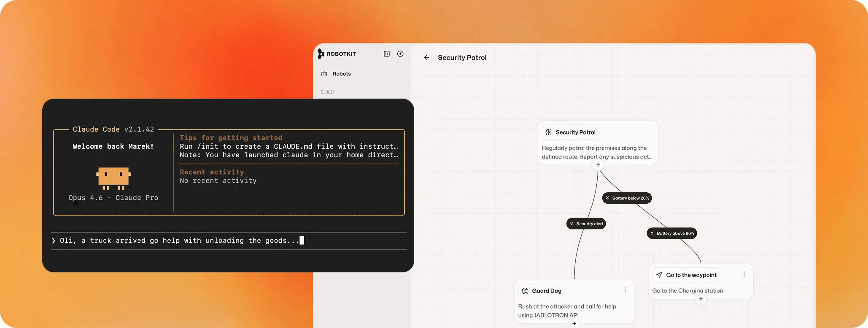Screen dimensions: 868x328
Task: Select the Guard Dog node title
Action: 546,291
